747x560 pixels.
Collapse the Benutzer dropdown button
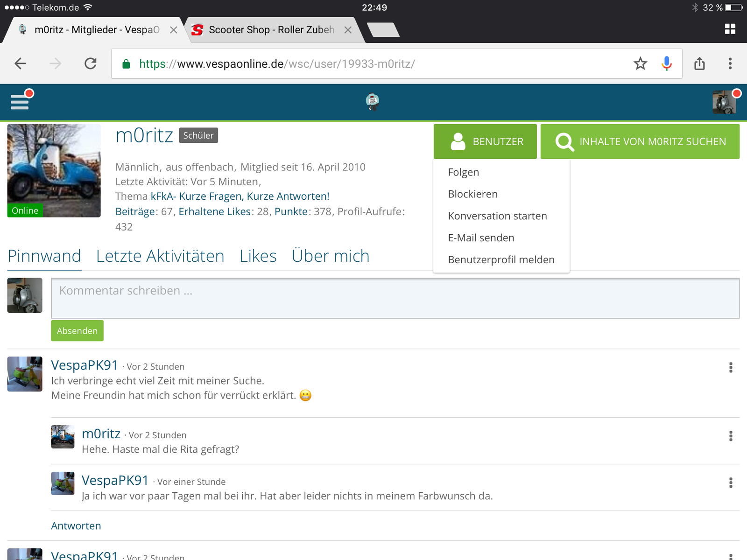click(x=485, y=141)
